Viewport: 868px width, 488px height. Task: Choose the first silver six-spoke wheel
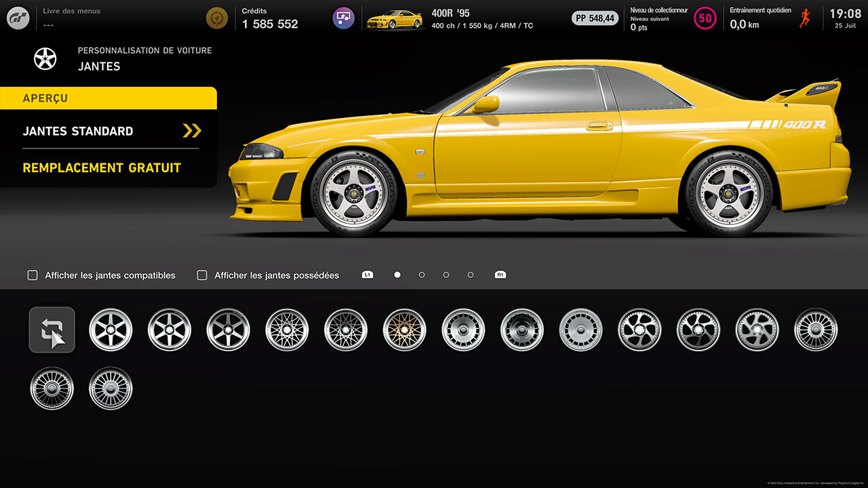111,330
